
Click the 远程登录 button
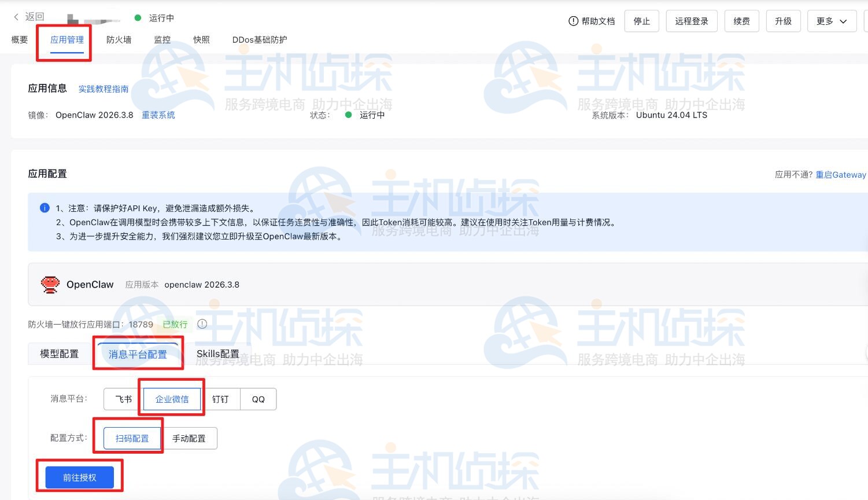tap(692, 21)
